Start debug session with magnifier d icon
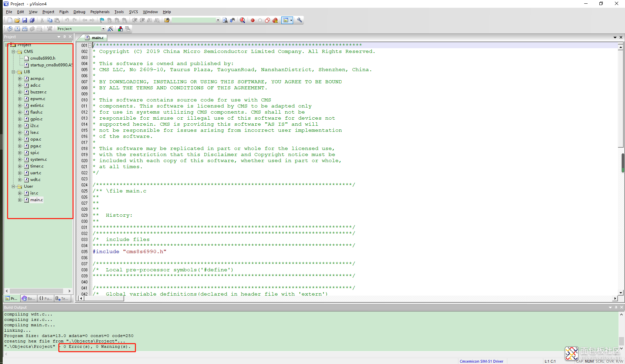Screen dimensions: 625x364 [x=242, y=20]
